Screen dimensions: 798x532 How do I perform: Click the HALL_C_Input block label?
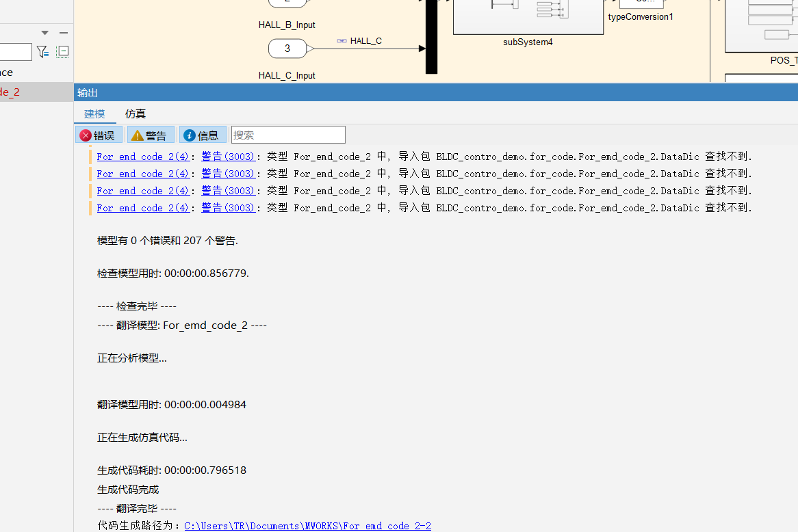(287, 75)
